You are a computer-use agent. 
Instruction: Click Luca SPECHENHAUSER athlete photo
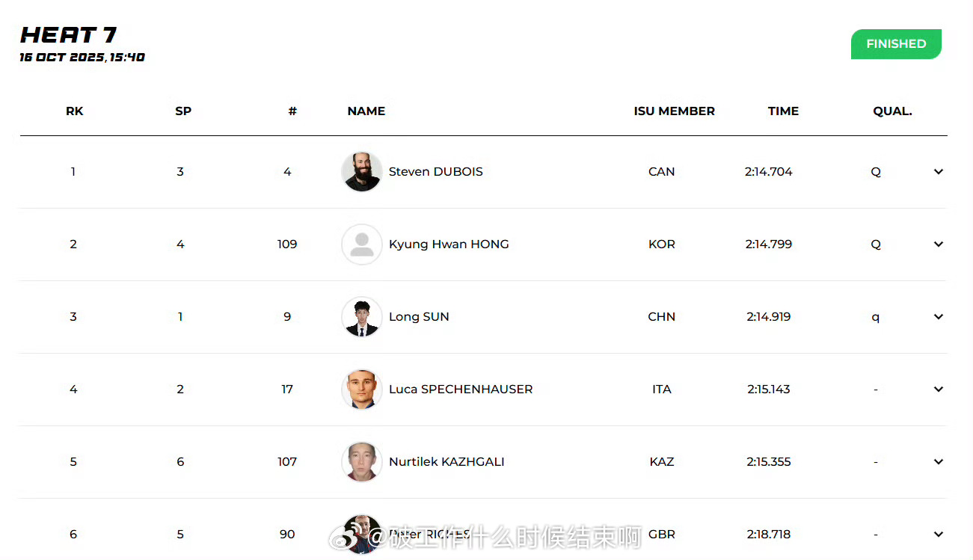coord(362,390)
